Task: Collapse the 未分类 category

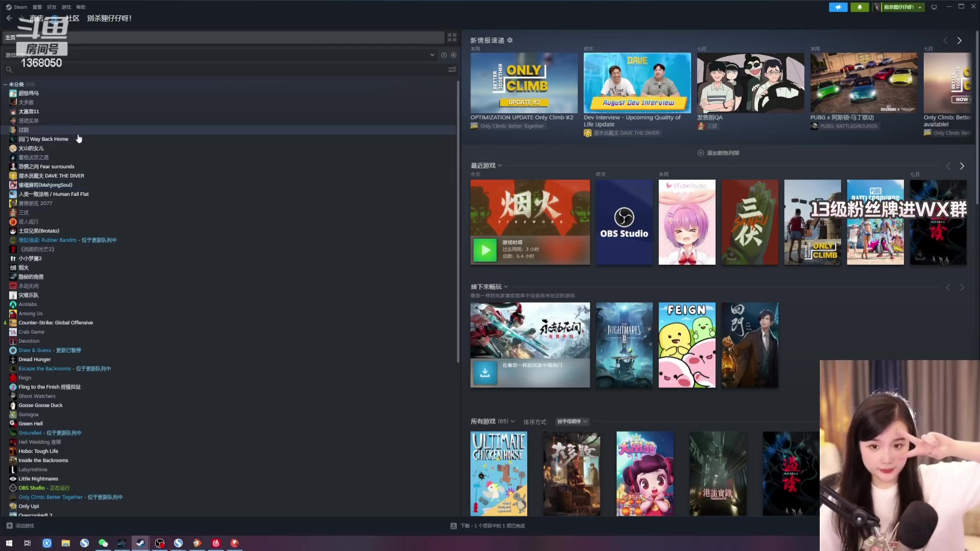Action: click(x=5, y=84)
